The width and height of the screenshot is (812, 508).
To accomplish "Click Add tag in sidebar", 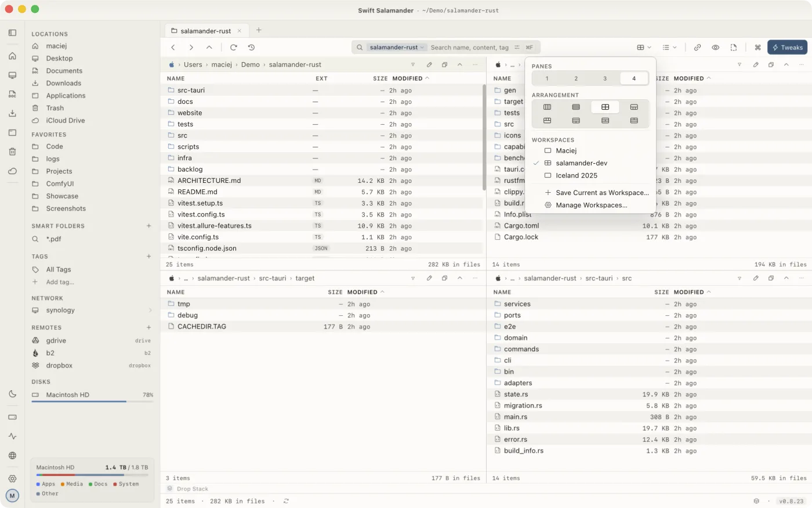I will click(x=60, y=282).
